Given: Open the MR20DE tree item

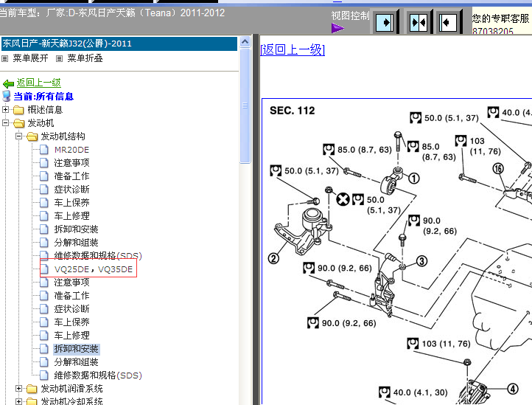Looking at the screenshot, I should click(x=71, y=150).
